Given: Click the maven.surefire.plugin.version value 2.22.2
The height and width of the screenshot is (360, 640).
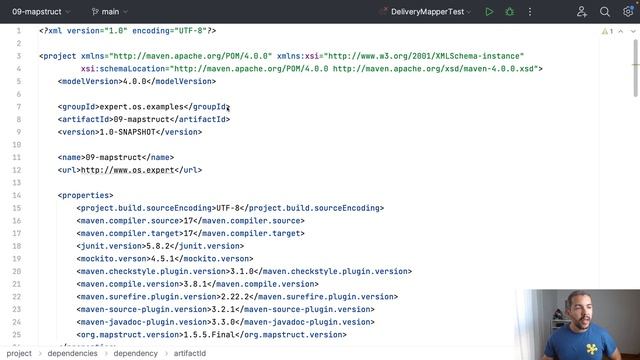Looking at the screenshot, I should click(235, 296).
